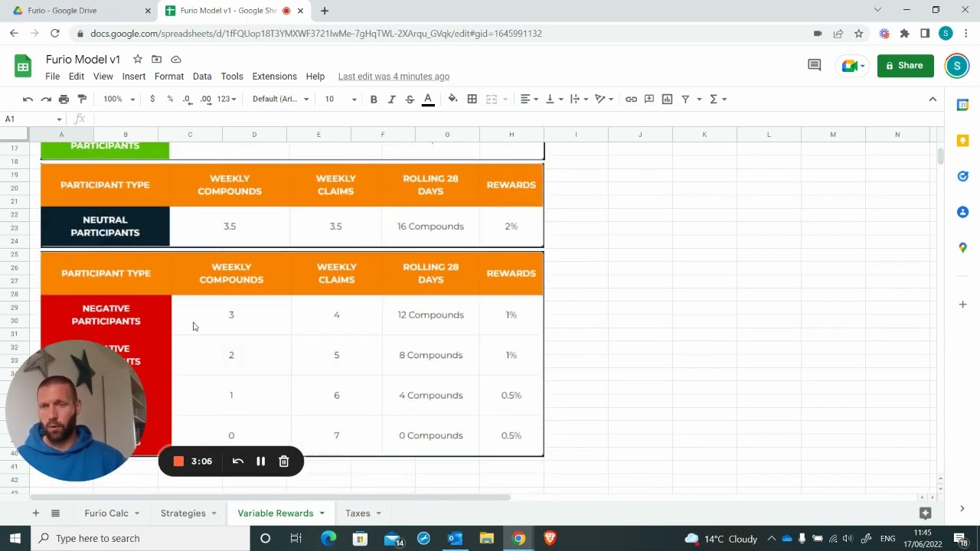
Task: Open horizontal align dropdown
Action: click(x=530, y=99)
